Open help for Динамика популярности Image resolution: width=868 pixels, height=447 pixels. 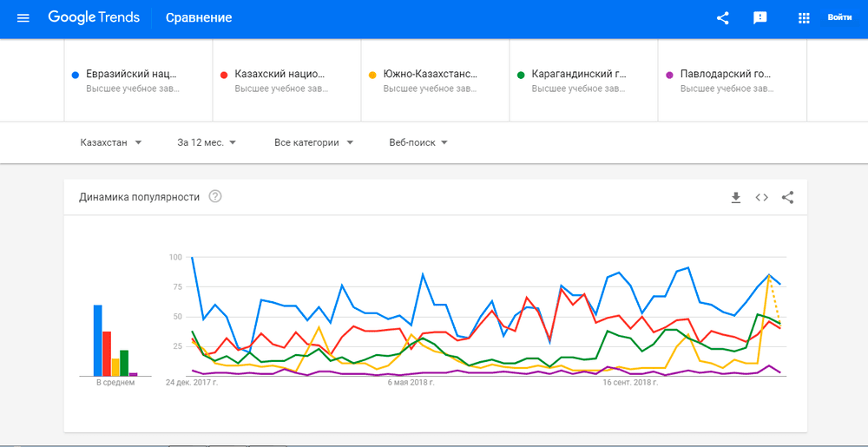[215, 196]
